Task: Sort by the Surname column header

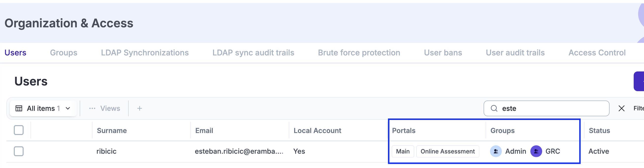Action: pos(112,131)
